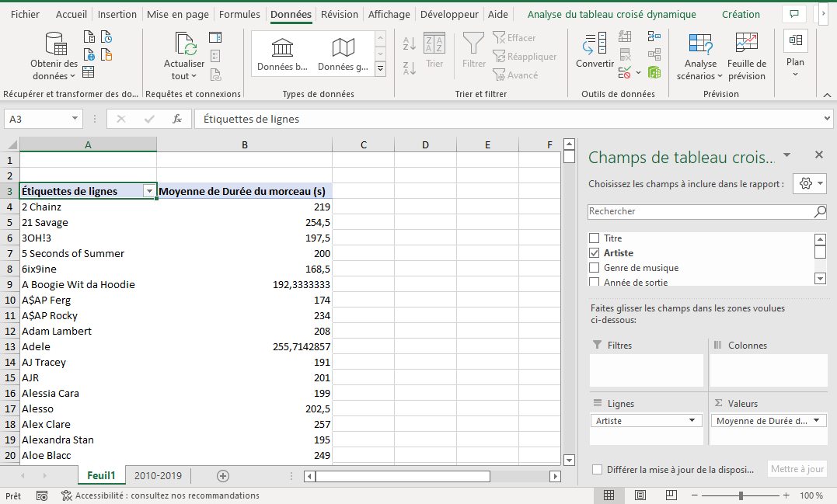Adjust the zoom slider handle
Screen dimensions: 837x504
741,495
